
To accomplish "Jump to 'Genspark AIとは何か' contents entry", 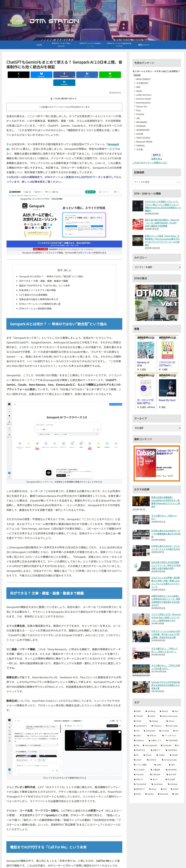I will [x=51, y=276].
